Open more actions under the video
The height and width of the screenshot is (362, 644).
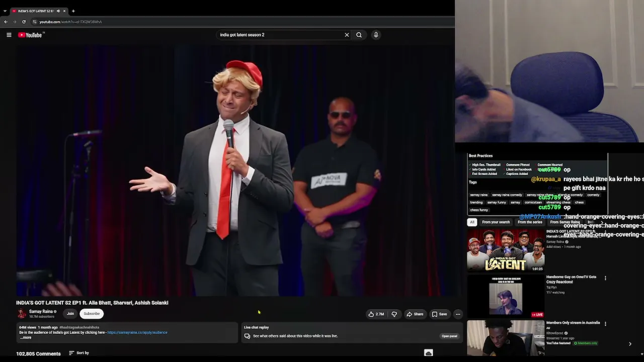click(x=458, y=314)
